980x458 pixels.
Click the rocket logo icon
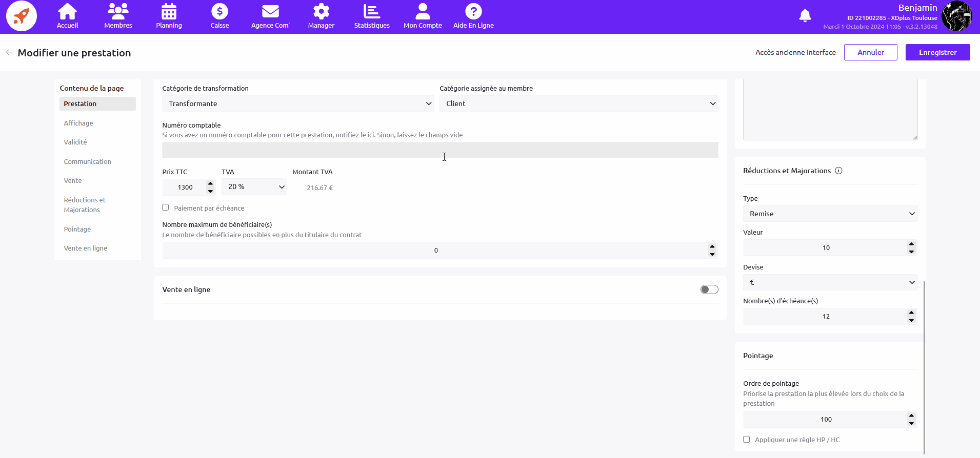(21, 16)
